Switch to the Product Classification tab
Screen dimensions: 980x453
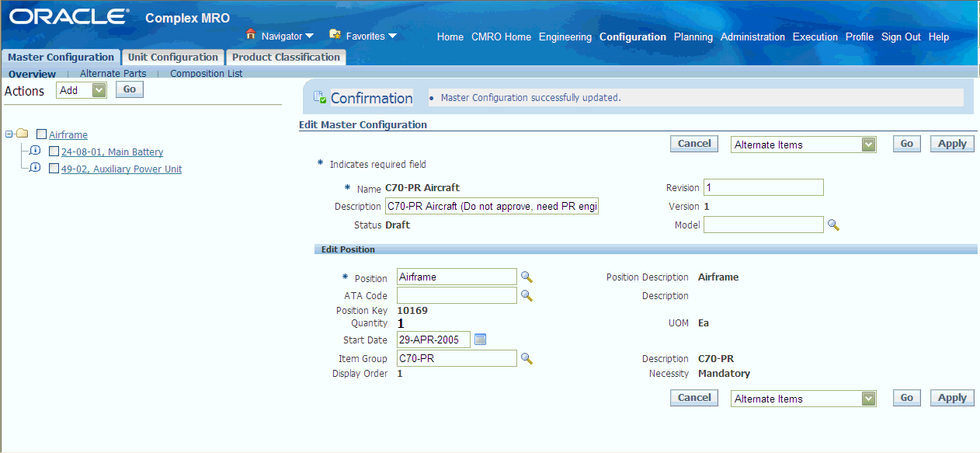pyautogui.click(x=286, y=57)
